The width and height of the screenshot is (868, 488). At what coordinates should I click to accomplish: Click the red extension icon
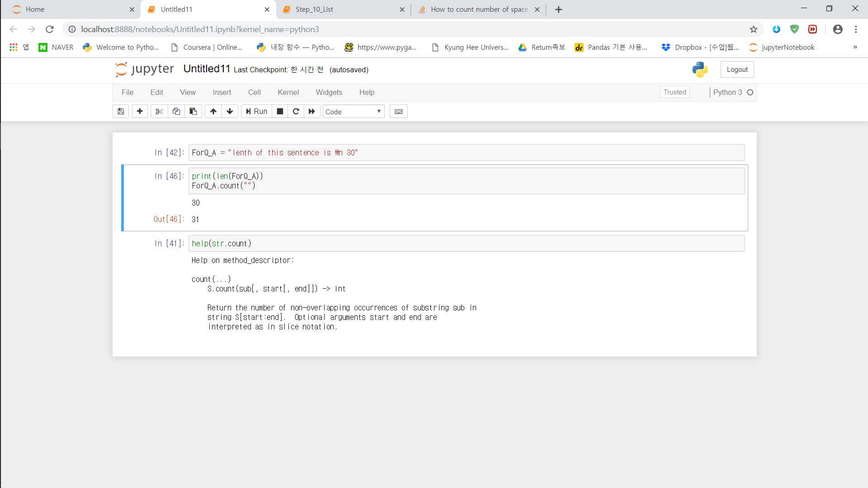813,29
